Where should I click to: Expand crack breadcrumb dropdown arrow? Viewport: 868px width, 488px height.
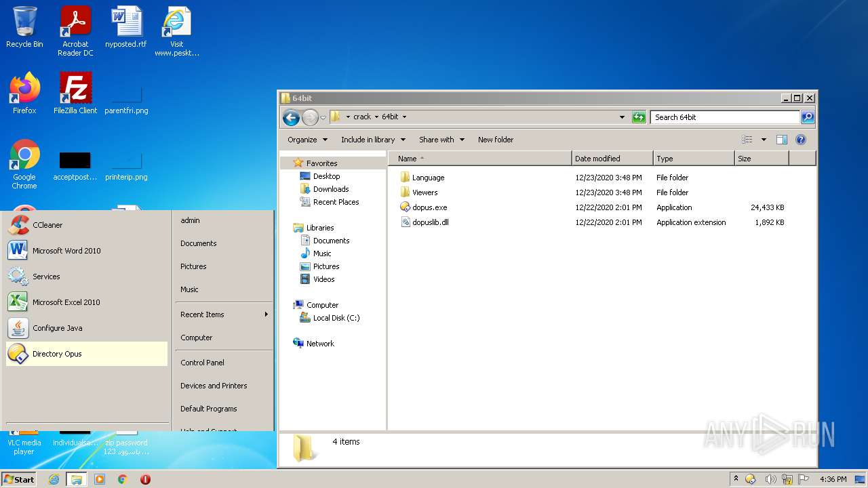(376, 117)
